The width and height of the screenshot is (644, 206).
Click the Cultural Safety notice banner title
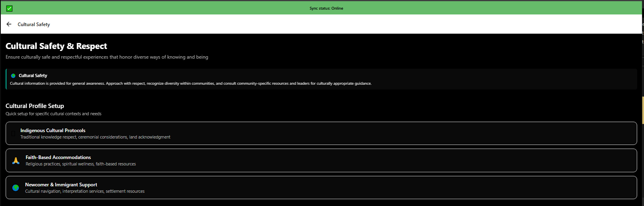pyautogui.click(x=33, y=75)
